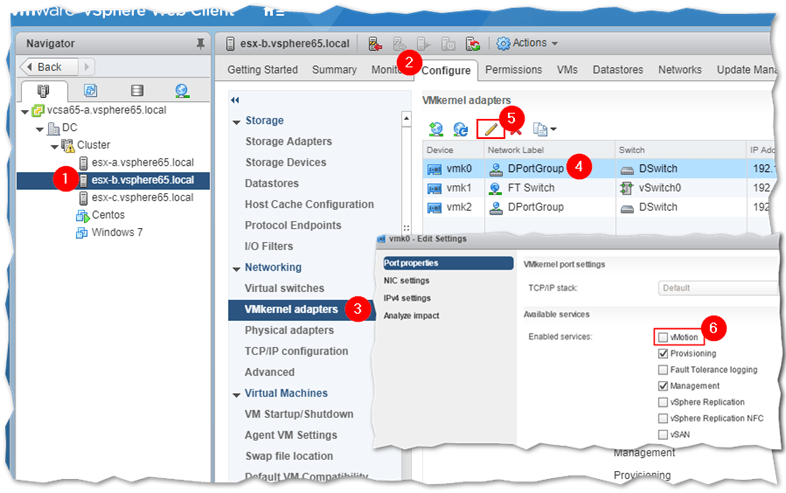
Task: Collapse the DC datacenter tree node
Action: (x=40, y=129)
